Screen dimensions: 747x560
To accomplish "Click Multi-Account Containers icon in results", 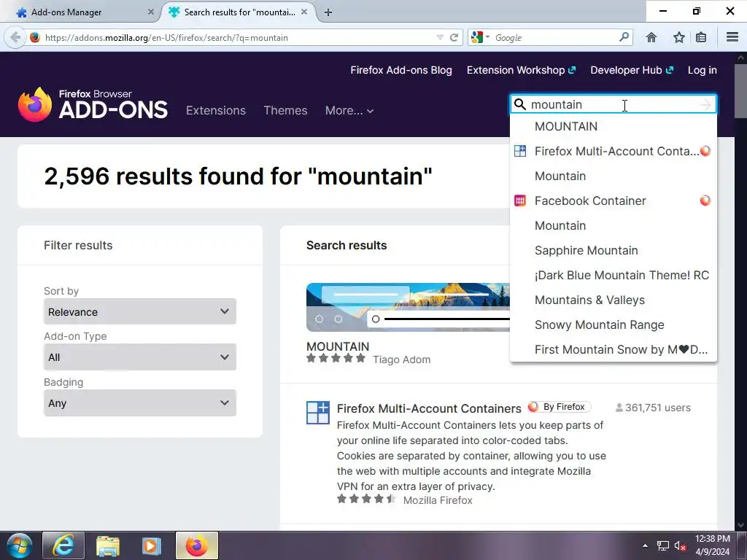I will point(318,413).
